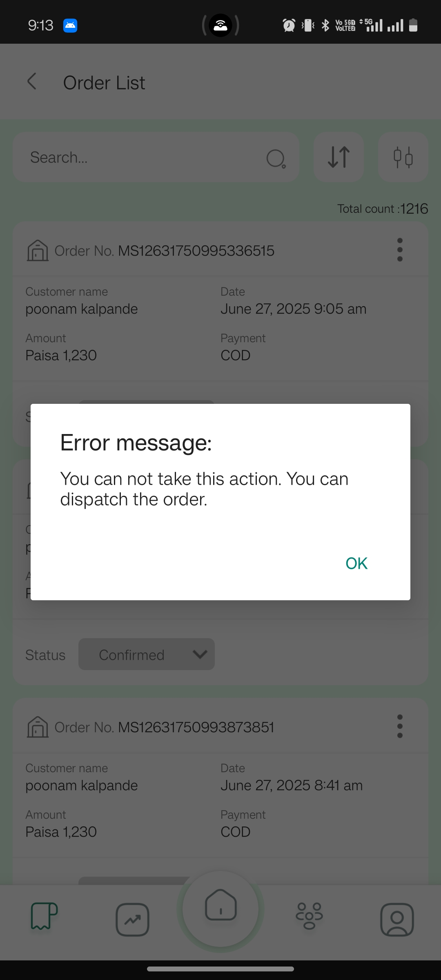
Task: Dismiss the error dialog with OK
Action: tap(356, 563)
